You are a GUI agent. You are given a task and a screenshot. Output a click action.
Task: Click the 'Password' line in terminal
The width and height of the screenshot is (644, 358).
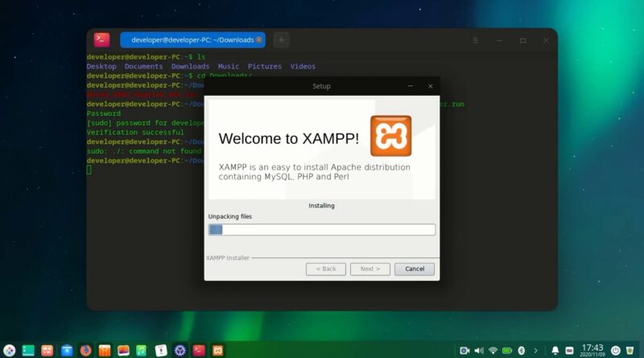pyautogui.click(x=104, y=113)
